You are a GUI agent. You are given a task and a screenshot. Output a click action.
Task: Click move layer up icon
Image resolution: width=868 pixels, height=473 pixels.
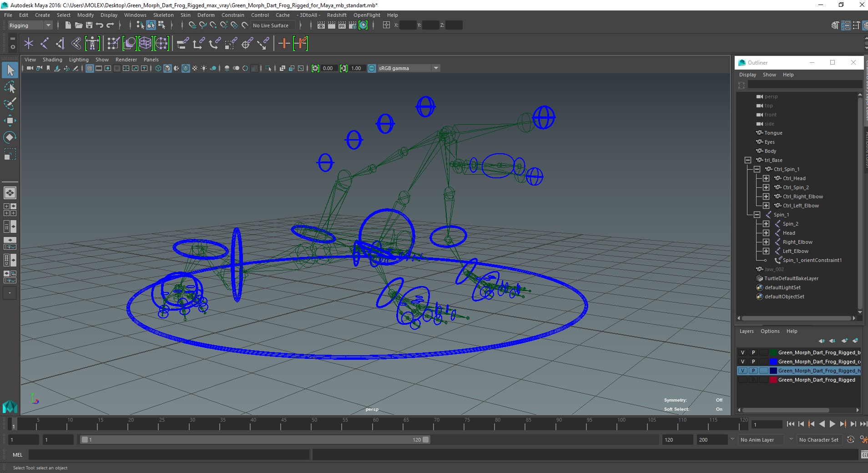coord(821,341)
